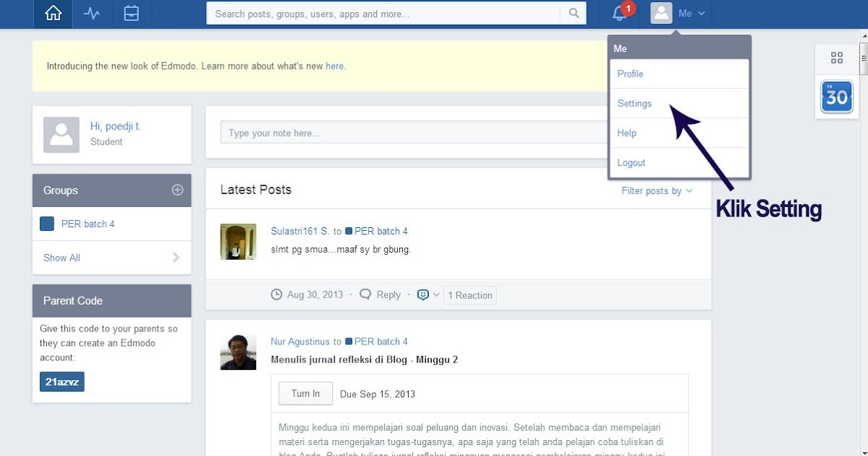Viewport: 868px width, 456px height.
Task: Click the Due Sep 15, 2013 text
Action: click(x=378, y=394)
